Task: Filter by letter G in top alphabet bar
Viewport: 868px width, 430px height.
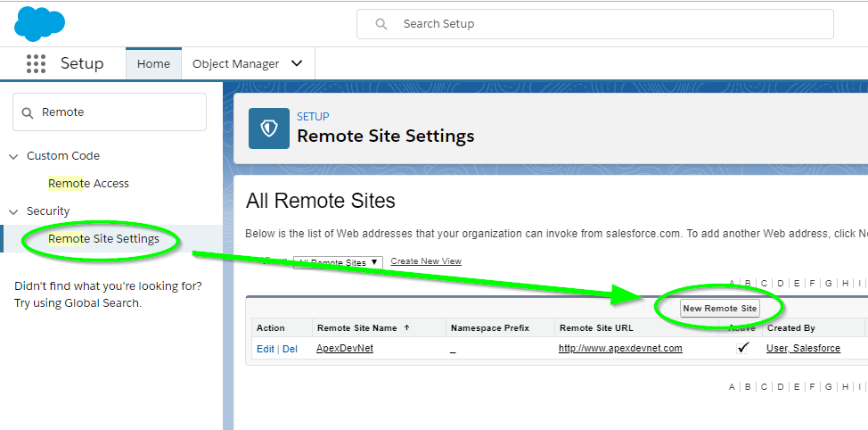Action: [829, 283]
